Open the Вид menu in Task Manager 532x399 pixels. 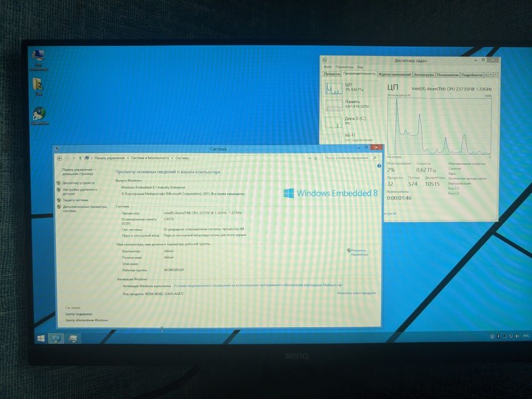point(360,67)
